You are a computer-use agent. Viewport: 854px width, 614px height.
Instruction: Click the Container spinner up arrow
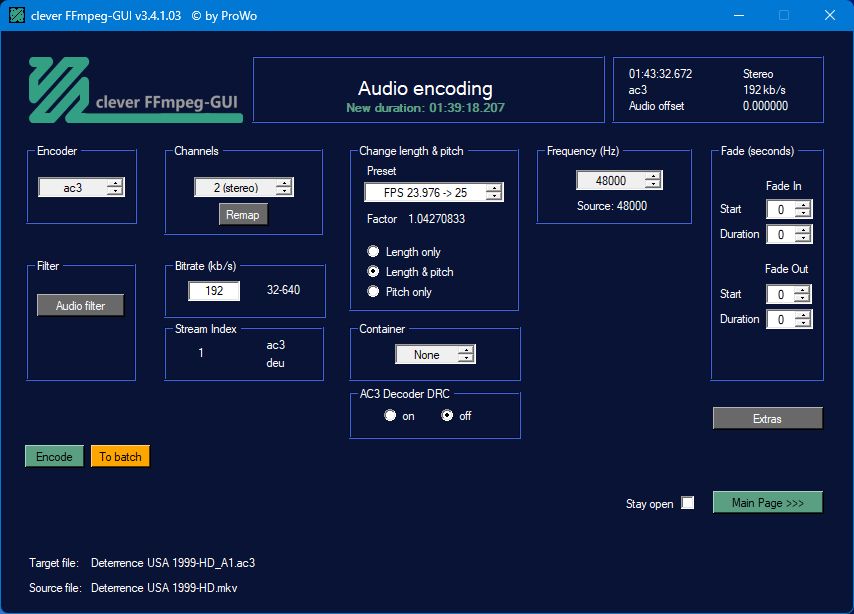point(466,350)
